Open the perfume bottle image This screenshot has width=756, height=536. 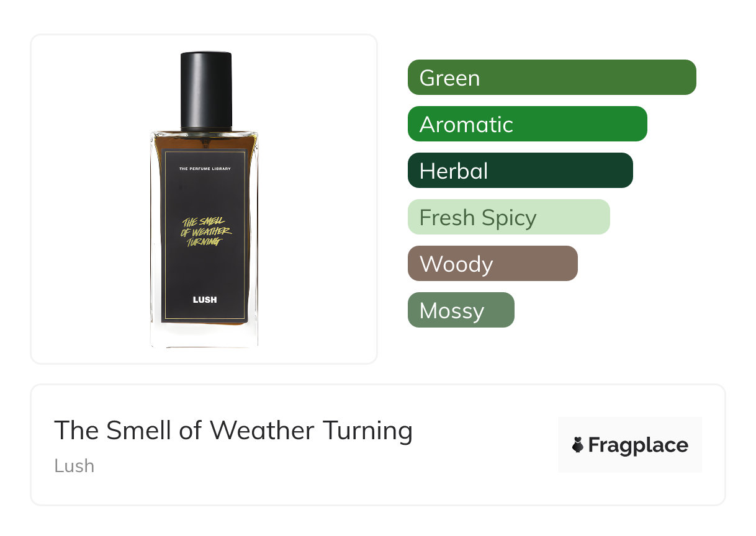204,200
